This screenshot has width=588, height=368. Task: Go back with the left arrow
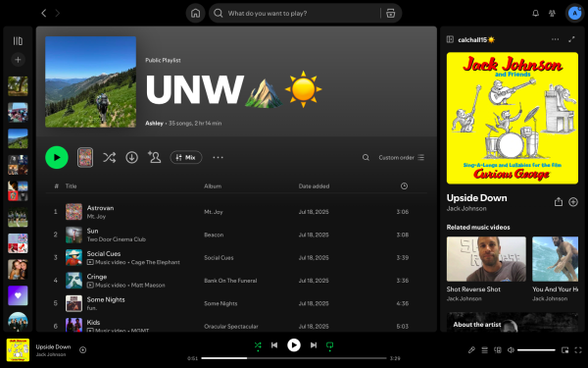44,13
